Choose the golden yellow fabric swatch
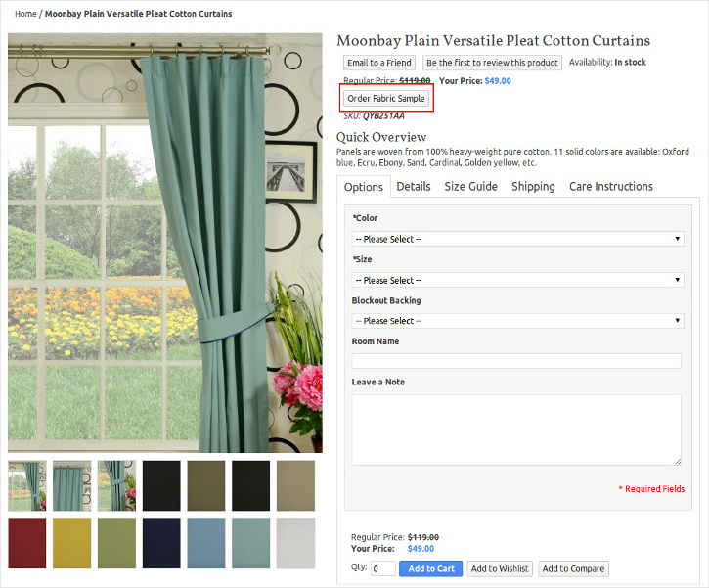Image resolution: width=709 pixels, height=588 pixels. pos(72,543)
